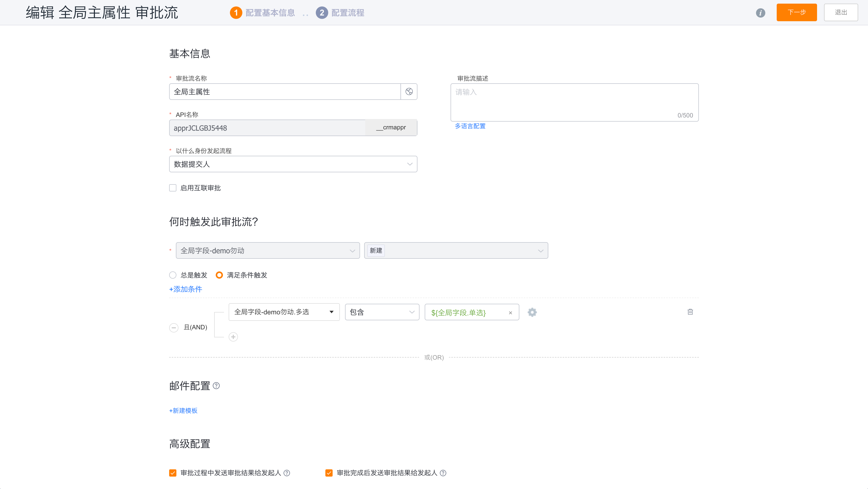Click the help icon next to 邮件配置
868x489 pixels.
(x=216, y=386)
